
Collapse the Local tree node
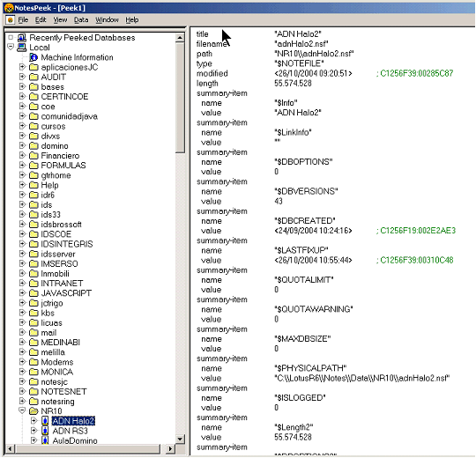(x=11, y=47)
